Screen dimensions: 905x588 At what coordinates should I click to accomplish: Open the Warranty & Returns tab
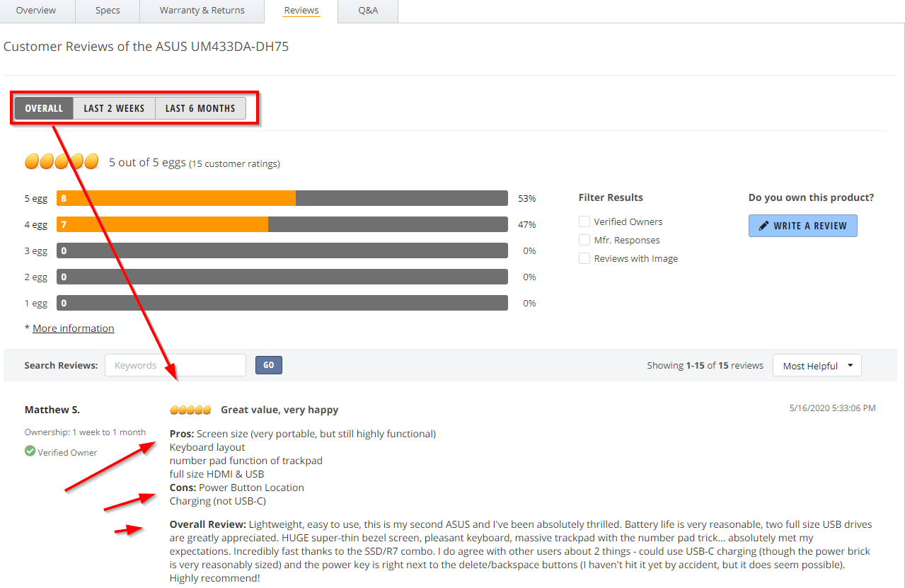coord(202,11)
